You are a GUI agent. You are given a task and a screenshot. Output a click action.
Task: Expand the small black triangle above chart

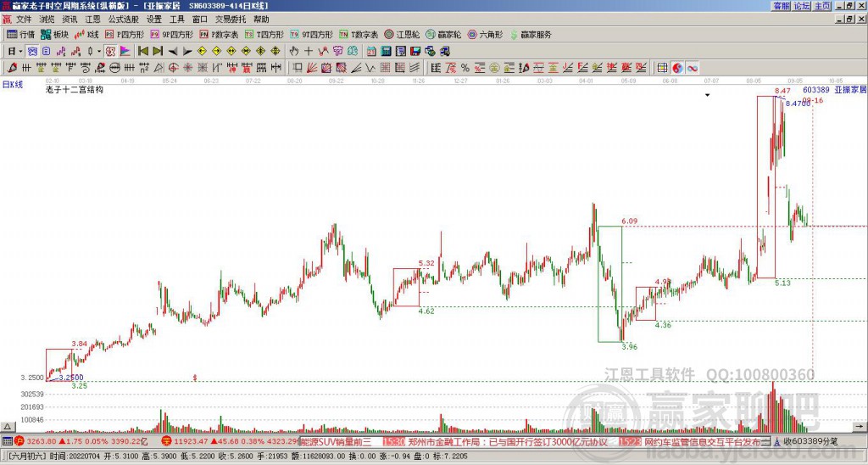707,95
